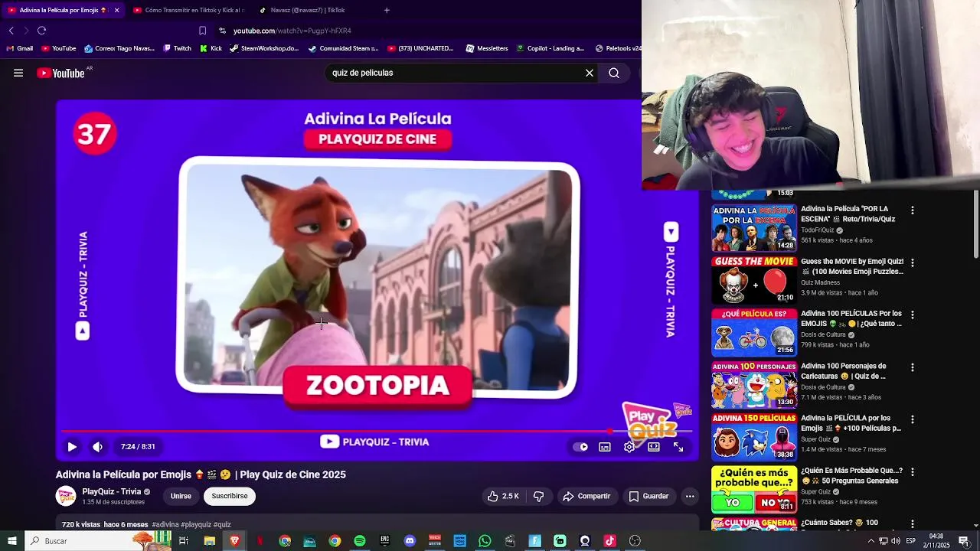Open the PlayQuiz - Trivia channel name
Viewport: 980px width, 551px height.
112,491
